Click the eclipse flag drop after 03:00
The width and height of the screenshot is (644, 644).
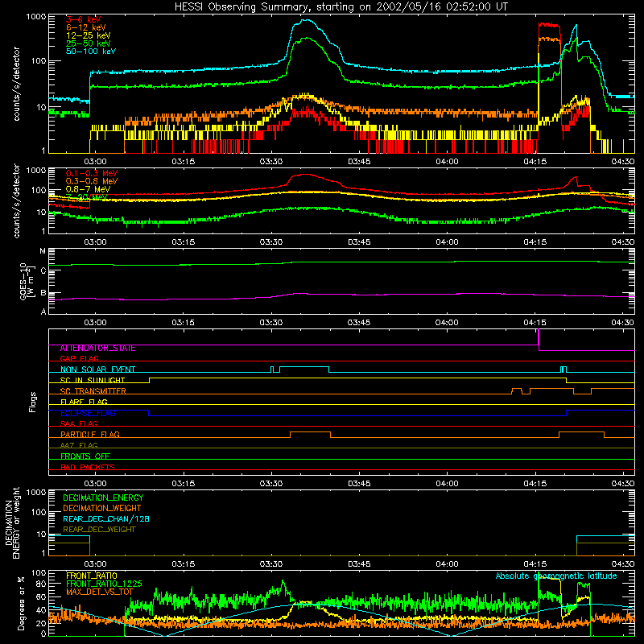click(149, 413)
